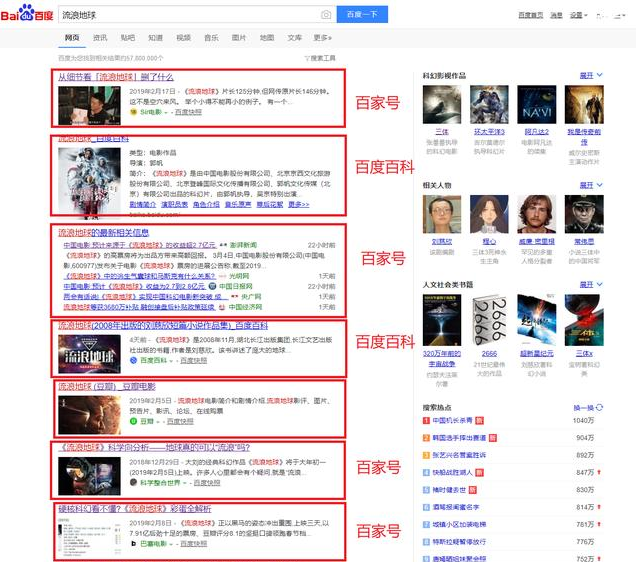The width and height of the screenshot is (643, 562).
Task: Click the 环太平洋3 poster thumbnail
Action: coord(489,105)
